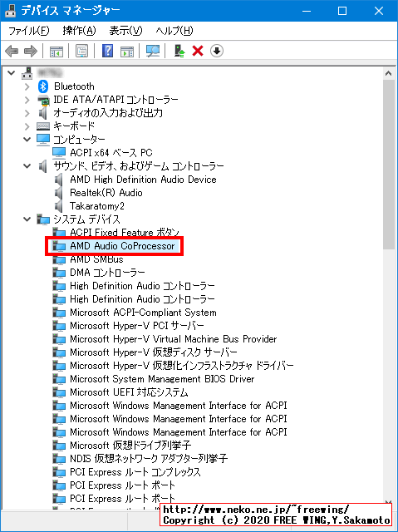Select Microsoft System Management BIOS Driver

pyautogui.click(x=162, y=379)
